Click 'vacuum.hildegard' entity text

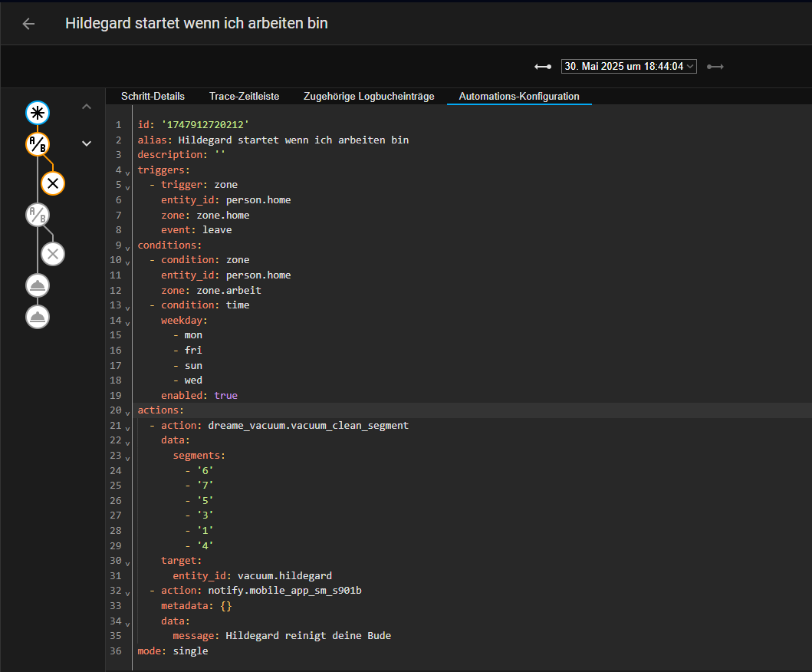pyautogui.click(x=284, y=575)
